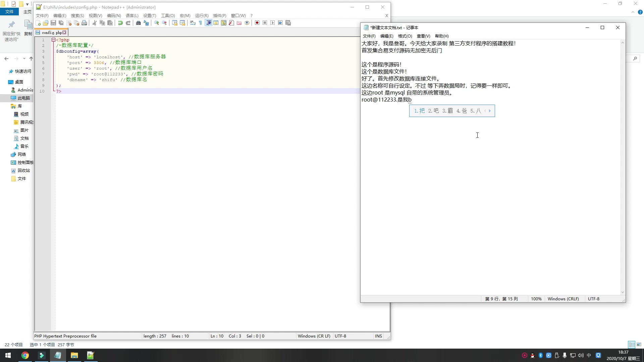The image size is (644, 362).
Task: Click the Close document toolbar icon
Action: point(69,23)
